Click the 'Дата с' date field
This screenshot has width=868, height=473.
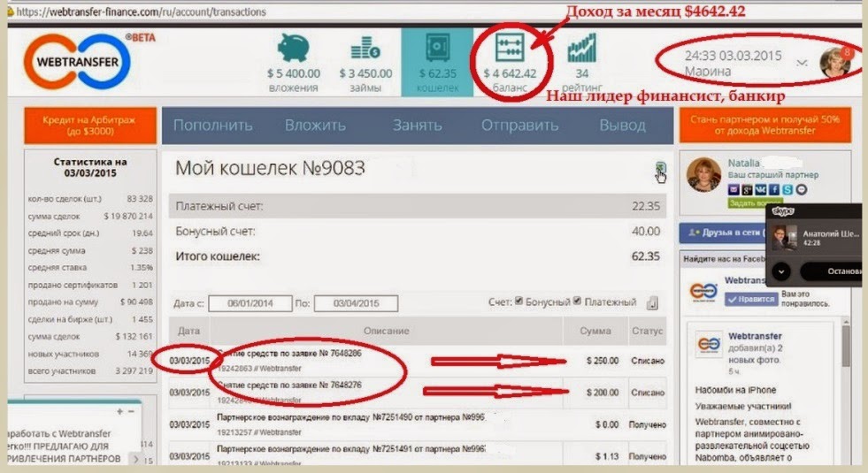click(x=250, y=303)
